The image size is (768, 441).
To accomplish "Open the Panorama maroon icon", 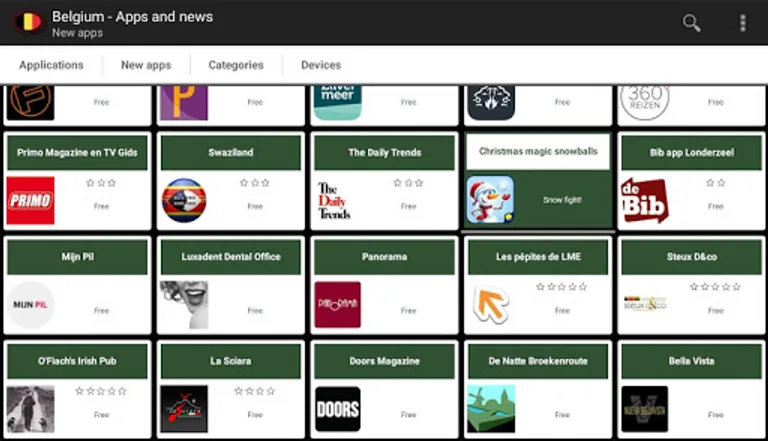I will [x=337, y=305].
